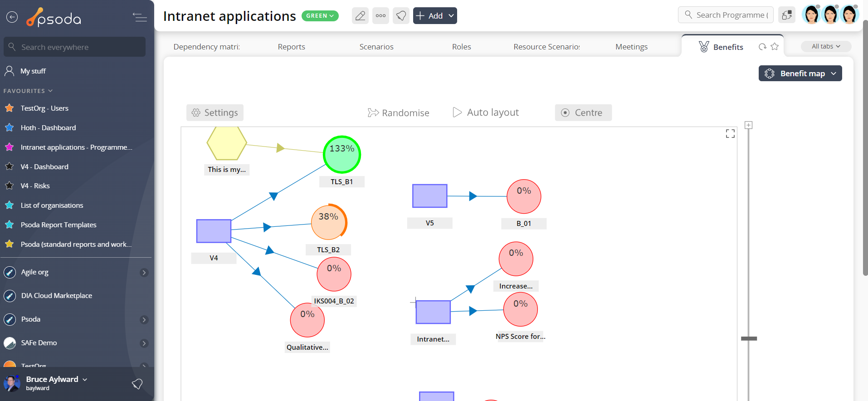Screen dimensions: 868x401
Task: Click the NPS Score 0% circle
Action: (521, 309)
